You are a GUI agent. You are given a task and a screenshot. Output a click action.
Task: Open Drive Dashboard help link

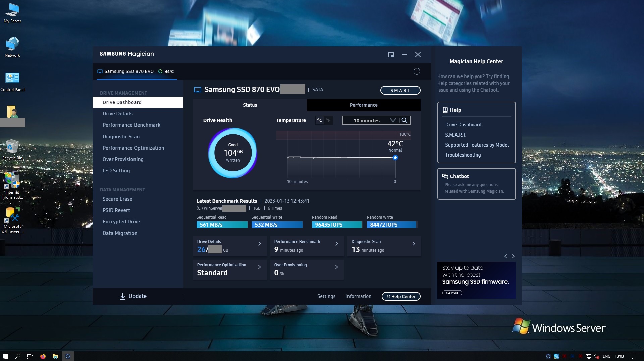[463, 125]
